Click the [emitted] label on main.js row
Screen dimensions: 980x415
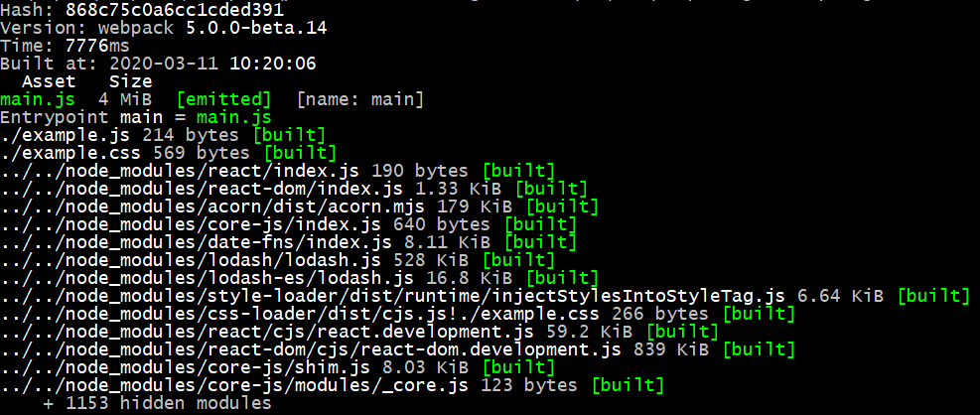pyautogui.click(x=223, y=98)
